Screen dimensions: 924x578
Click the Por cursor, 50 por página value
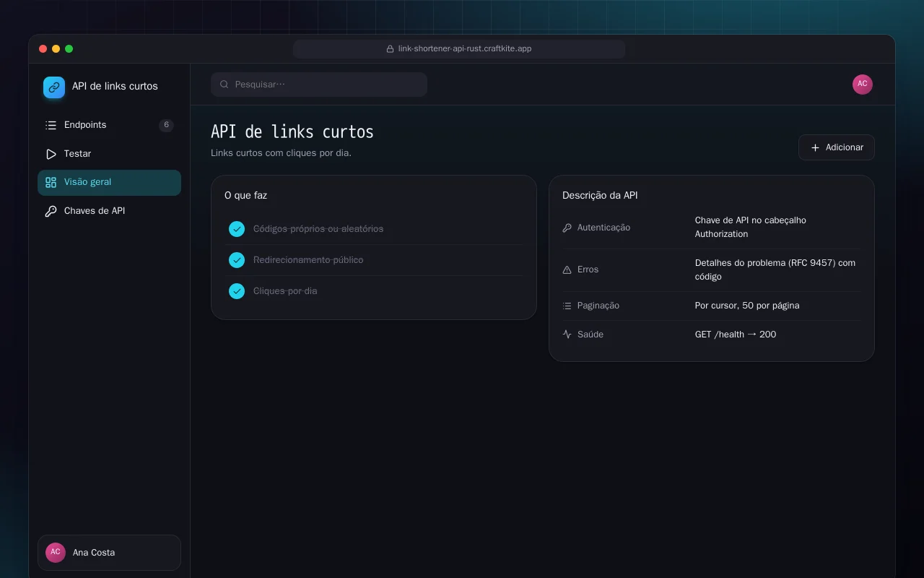(747, 306)
